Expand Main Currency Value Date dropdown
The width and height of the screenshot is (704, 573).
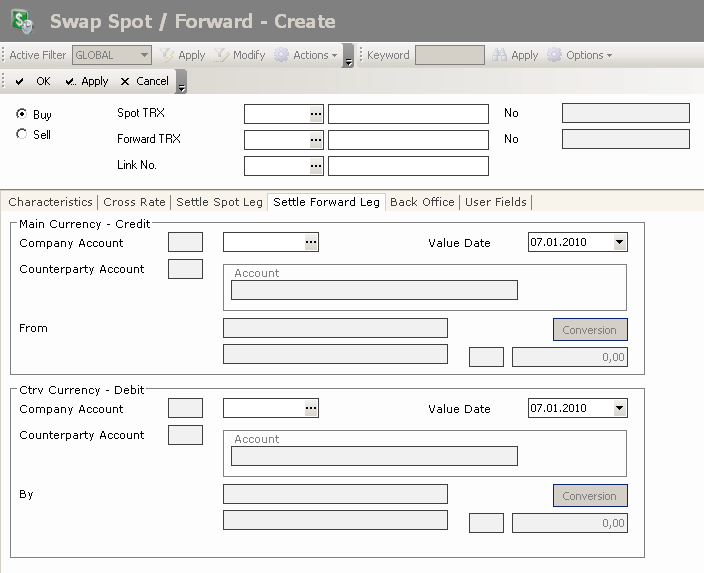coord(620,242)
